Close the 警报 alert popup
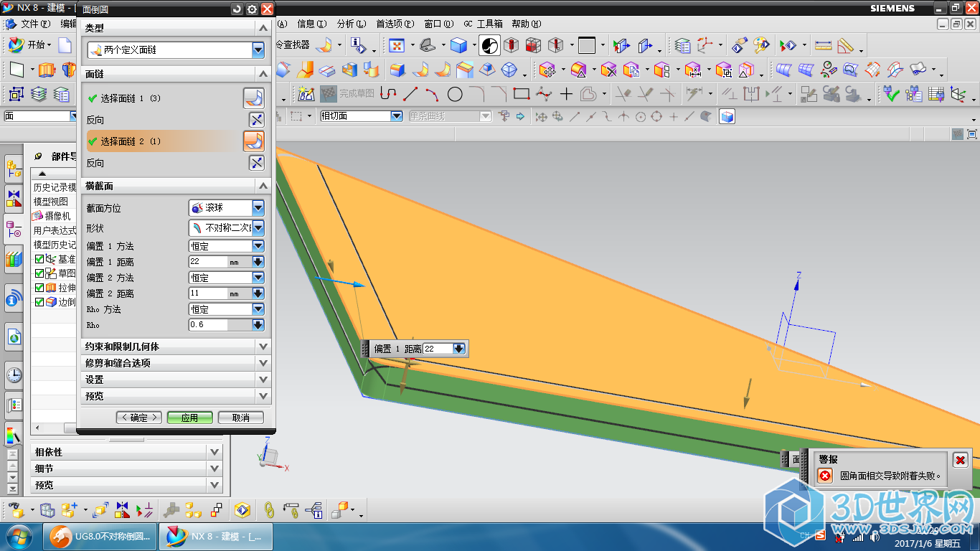The height and width of the screenshot is (551, 980). [961, 460]
